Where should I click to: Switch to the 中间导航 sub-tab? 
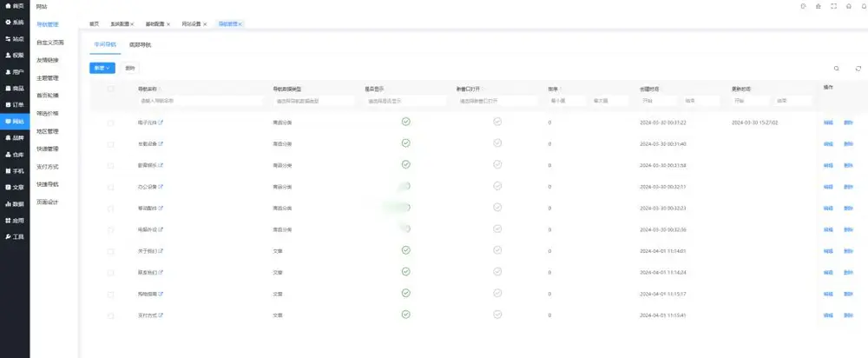[x=105, y=45]
